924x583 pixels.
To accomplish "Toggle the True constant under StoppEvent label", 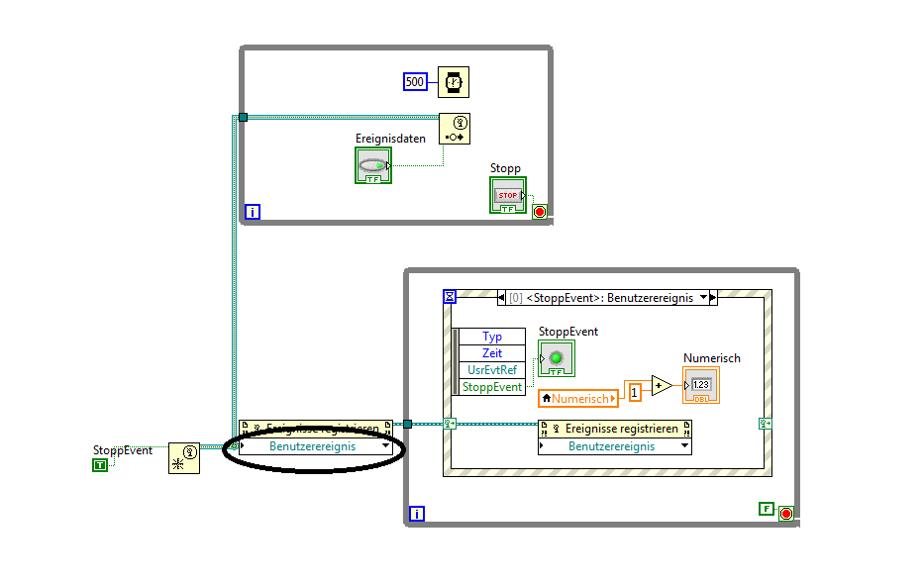I will pos(100,465).
